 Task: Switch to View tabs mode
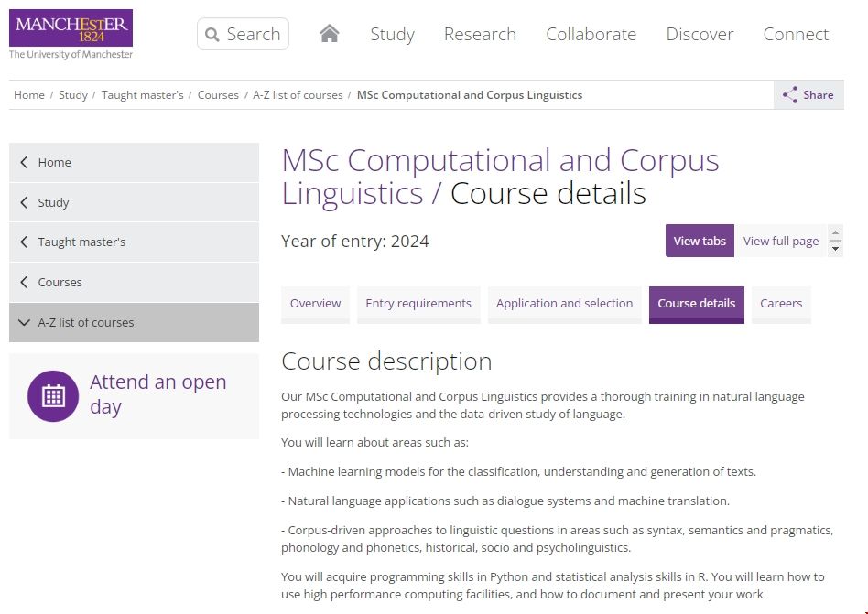tap(700, 241)
